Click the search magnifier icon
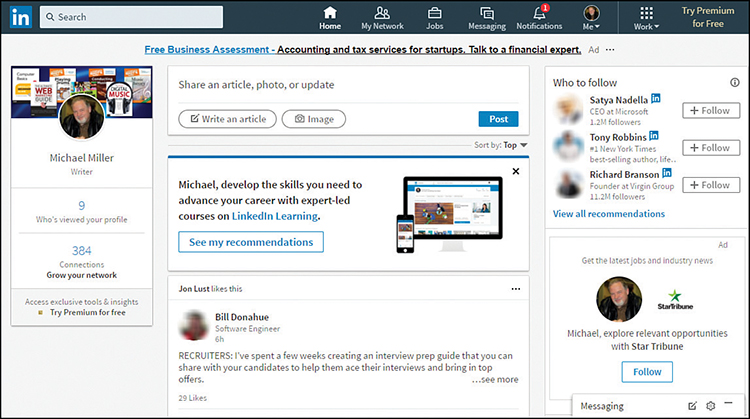750x419 pixels. 50,17
